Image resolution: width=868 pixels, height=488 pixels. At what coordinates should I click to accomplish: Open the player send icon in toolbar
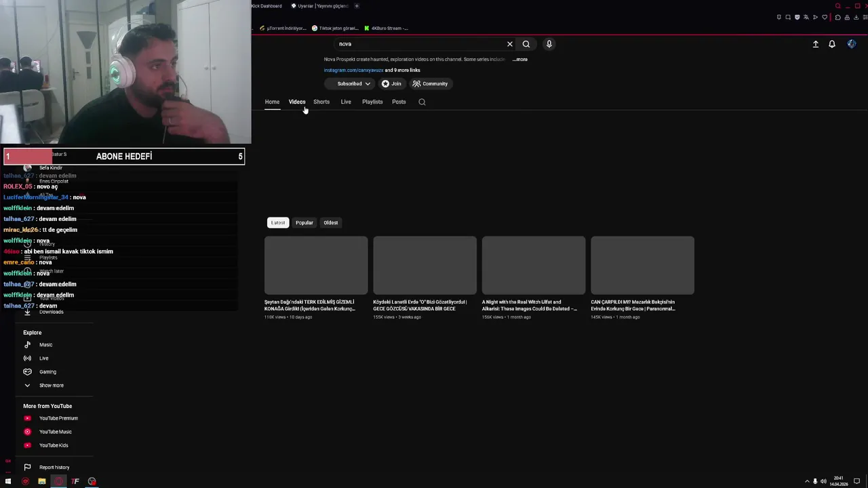[x=815, y=17]
